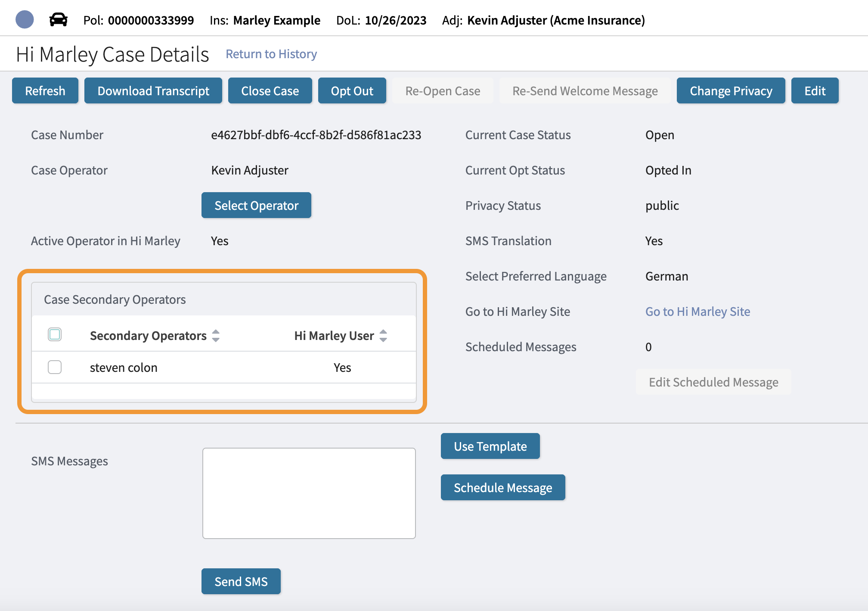Click the car claim type icon
This screenshot has width=868, height=611.
pos(58,19)
